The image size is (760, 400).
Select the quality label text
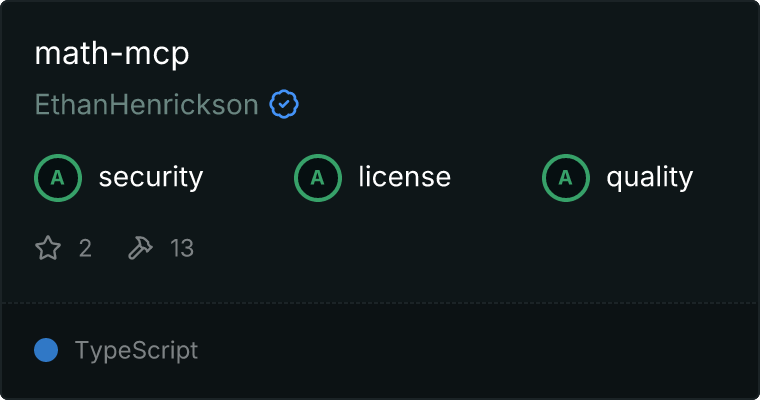pyautogui.click(x=649, y=178)
